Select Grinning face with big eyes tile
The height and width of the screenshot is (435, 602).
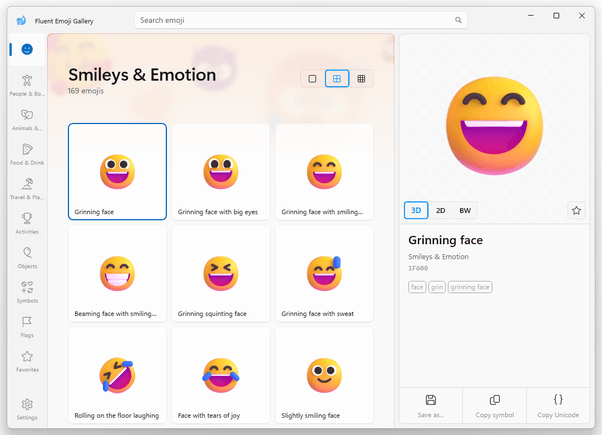pyautogui.click(x=221, y=172)
